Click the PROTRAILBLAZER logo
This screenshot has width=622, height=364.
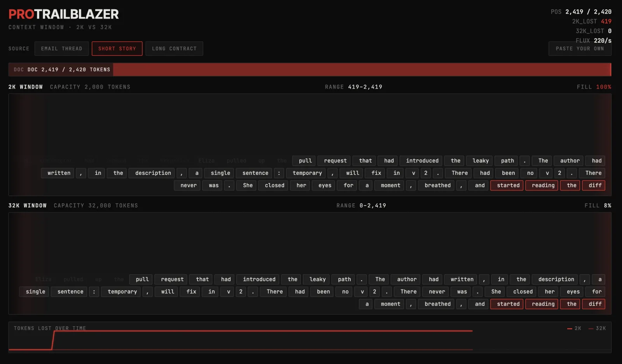64,14
